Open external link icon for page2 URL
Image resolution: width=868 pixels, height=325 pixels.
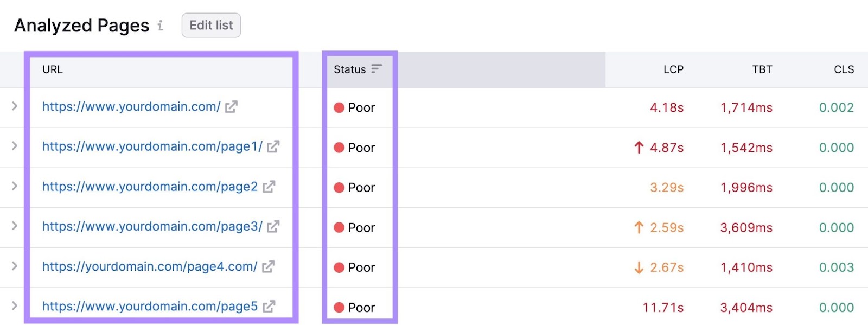click(x=269, y=187)
